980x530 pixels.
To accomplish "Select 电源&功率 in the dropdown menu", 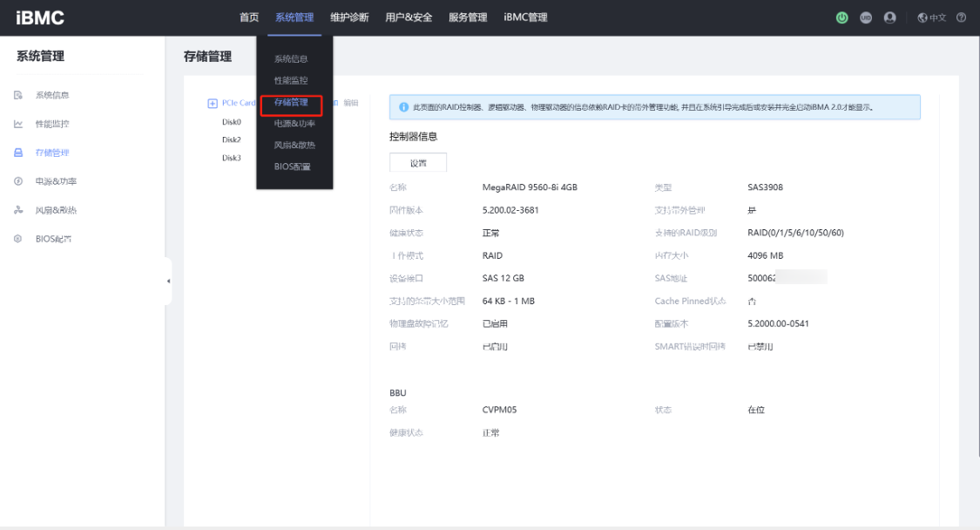I will (x=294, y=124).
